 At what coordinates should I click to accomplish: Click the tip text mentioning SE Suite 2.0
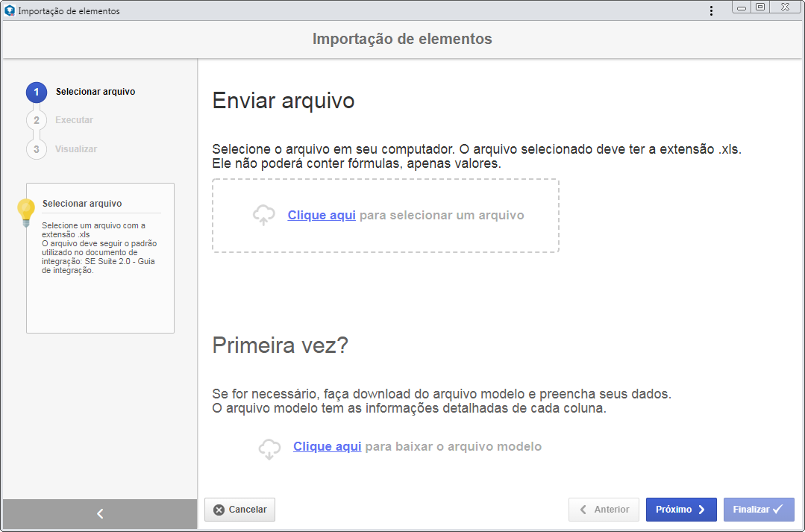click(99, 248)
